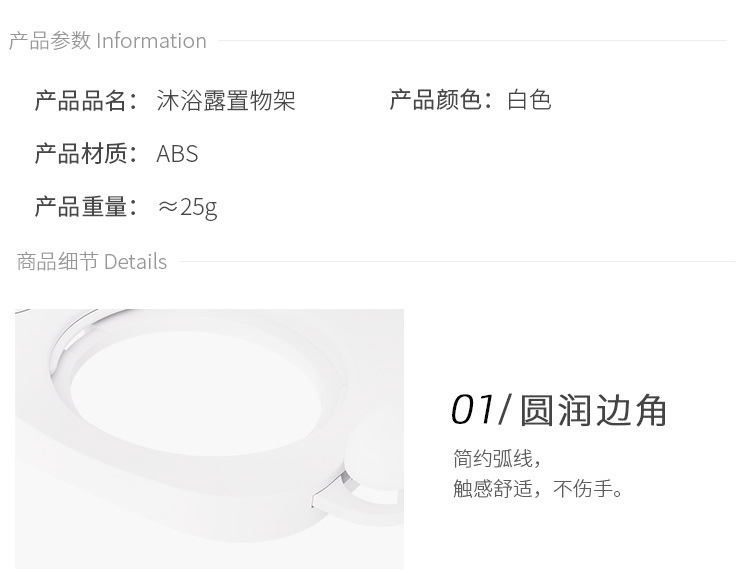The width and height of the screenshot is (750, 573).
Task: Click the 触感舒适，不伤手 description line
Action: point(538,488)
